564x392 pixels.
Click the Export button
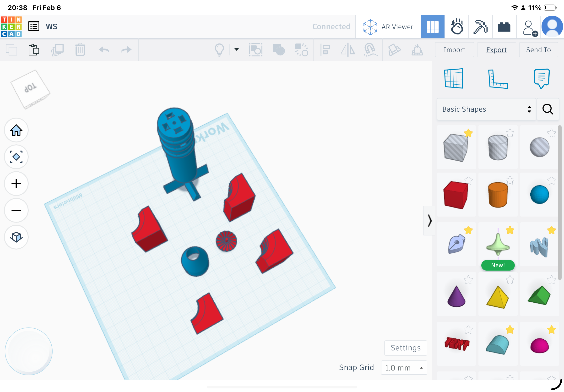click(x=496, y=50)
